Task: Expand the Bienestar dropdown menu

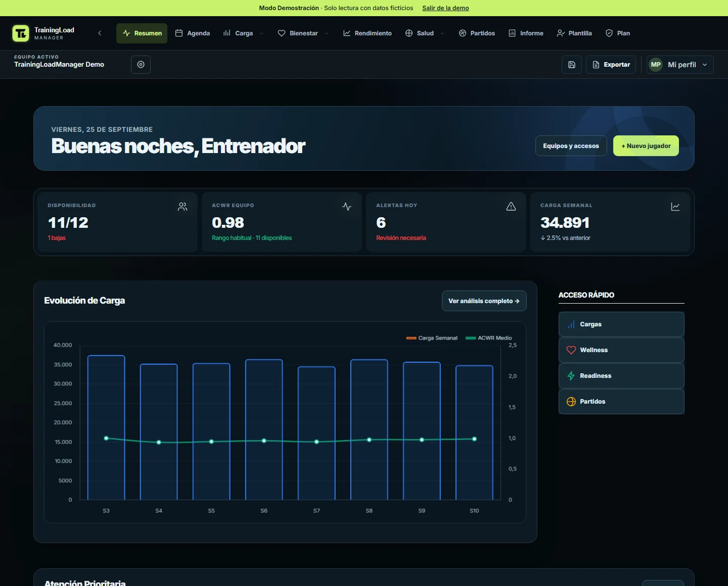Action: (327, 33)
